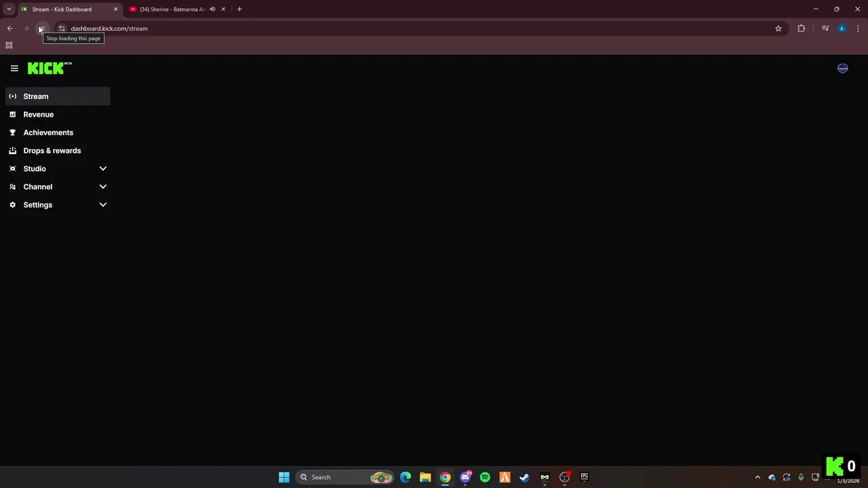The image size is (868, 488).
Task: Open File Explorer from taskbar
Action: tap(425, 477)
